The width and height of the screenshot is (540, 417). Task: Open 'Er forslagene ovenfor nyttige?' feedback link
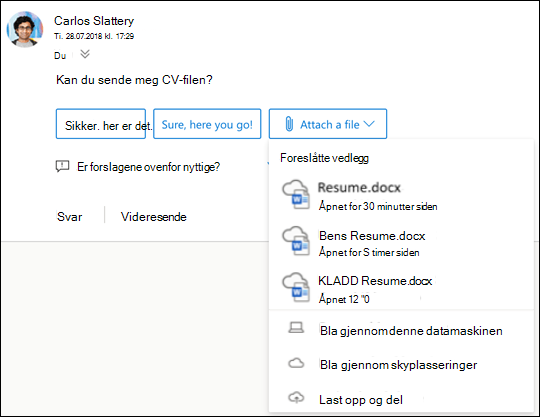coord(148,167)
